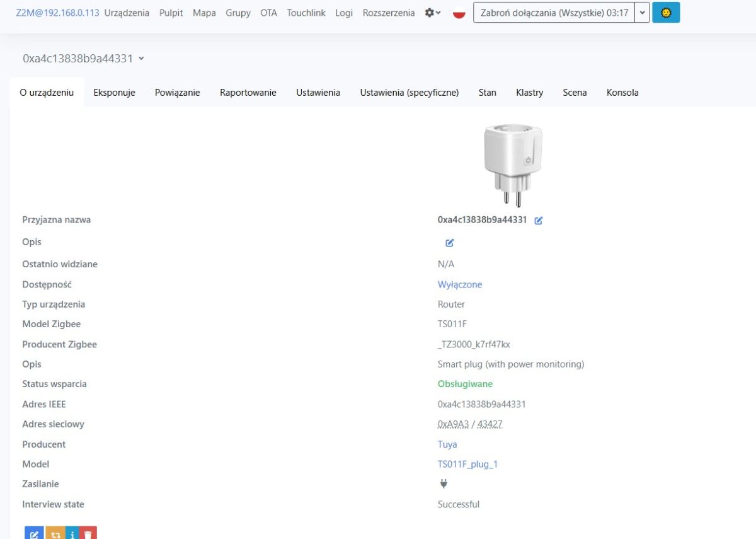
Task: Open the OTA updates page
Action: point(268,13)
